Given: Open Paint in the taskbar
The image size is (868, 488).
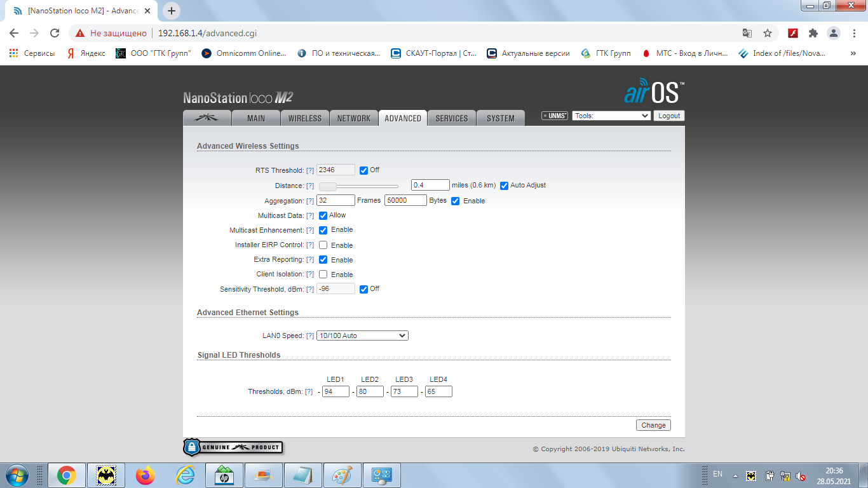Looking at the screenshot, I should (x=342, y=475).
